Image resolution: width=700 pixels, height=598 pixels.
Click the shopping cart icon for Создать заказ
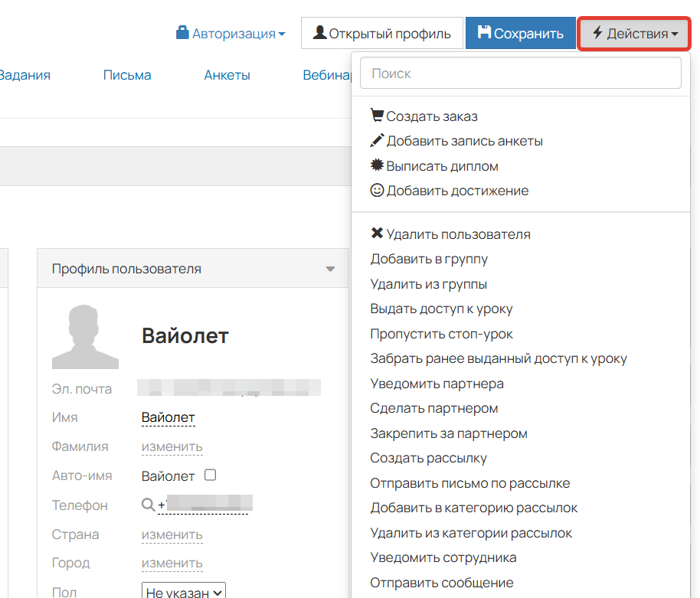[377, 116]
